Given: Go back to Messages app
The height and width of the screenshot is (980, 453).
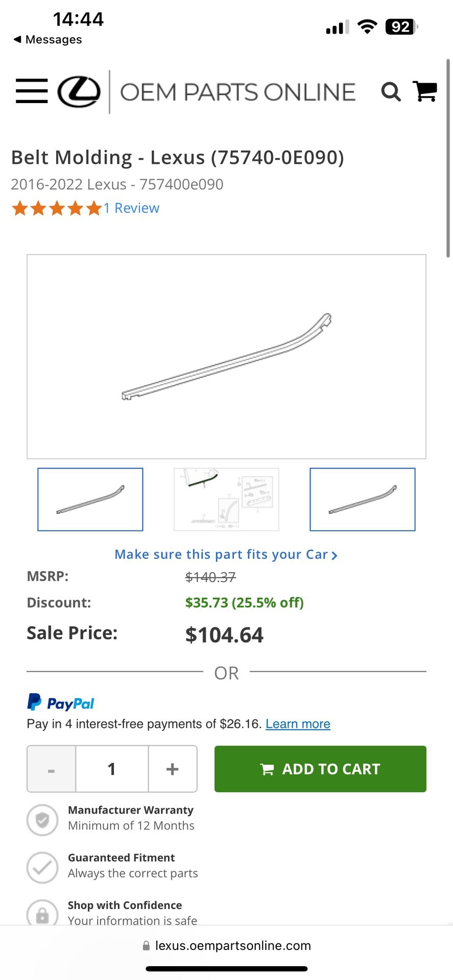Looking at the screenshot, I should pos(47,40).
